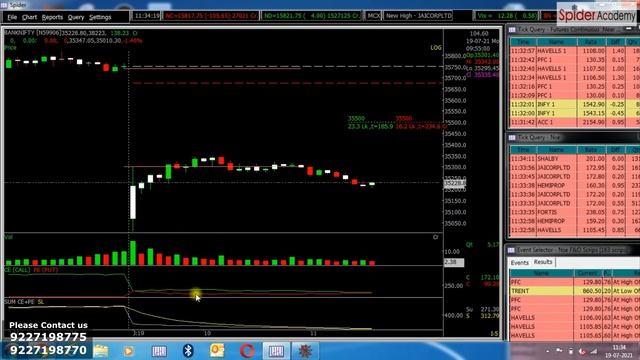640x360 pixels.
Task: Open the Reports menu
Action: click(x=52, y=17)
